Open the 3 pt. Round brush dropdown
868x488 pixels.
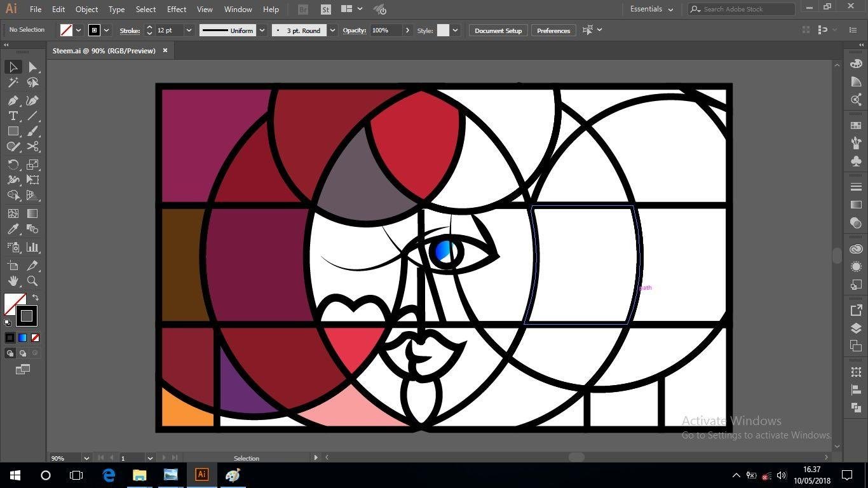click(x=332, y=30)
